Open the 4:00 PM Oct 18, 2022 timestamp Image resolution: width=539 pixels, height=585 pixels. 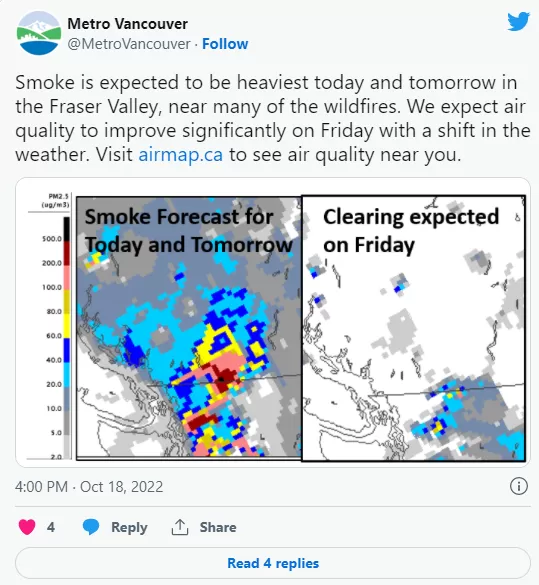coord(89,487)
